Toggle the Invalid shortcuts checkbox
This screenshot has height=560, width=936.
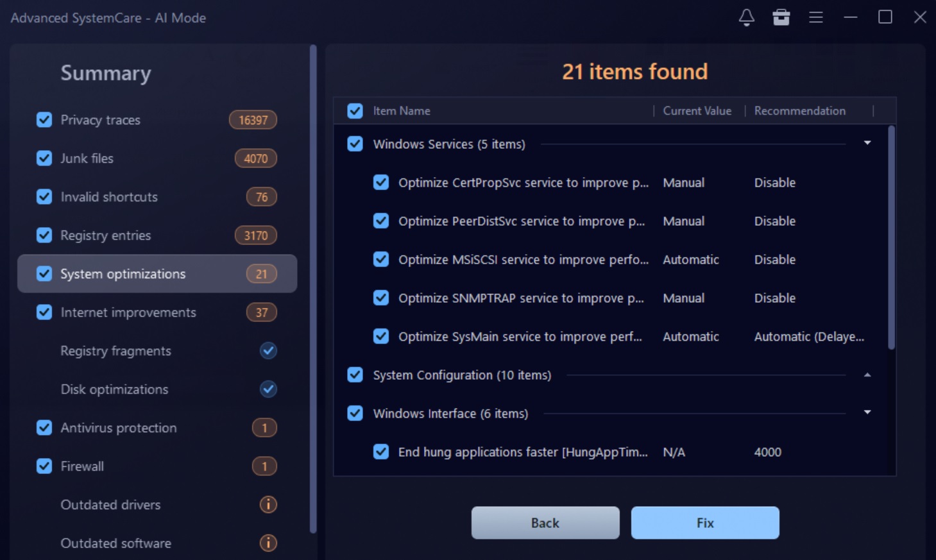pos(44,197)
